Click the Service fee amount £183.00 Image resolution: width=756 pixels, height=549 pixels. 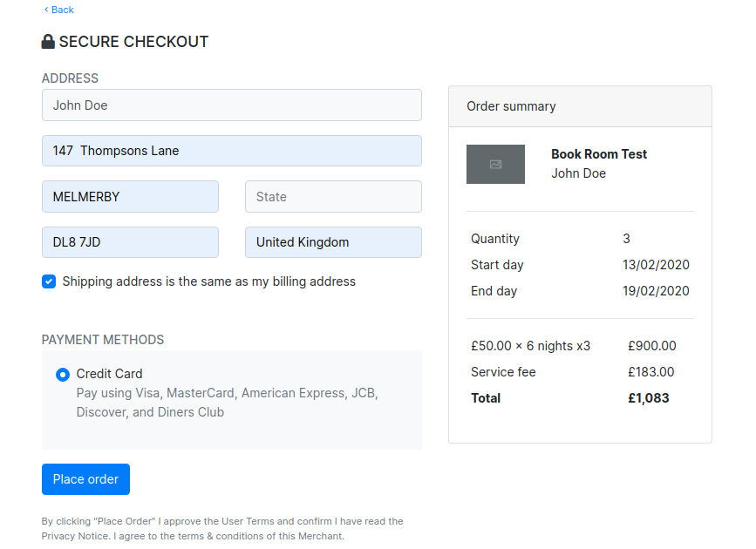(650, 372)
